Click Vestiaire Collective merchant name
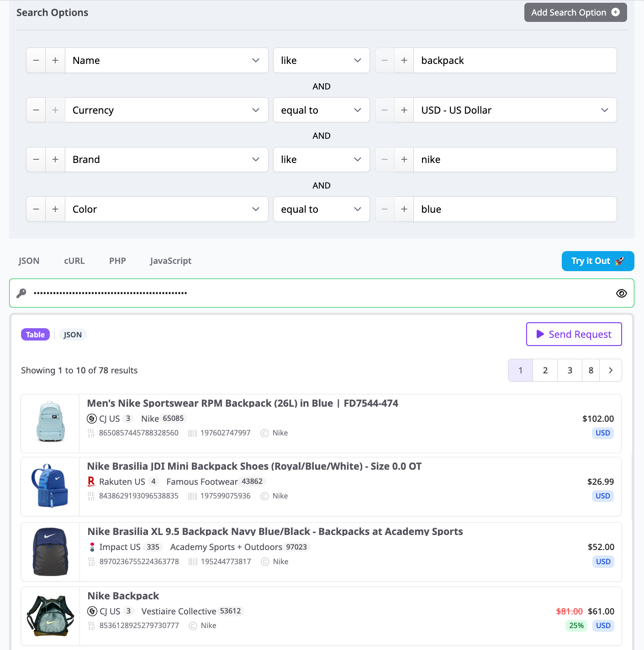The height and width of the screenshot is (650, 644). click(x=179, y=611)
